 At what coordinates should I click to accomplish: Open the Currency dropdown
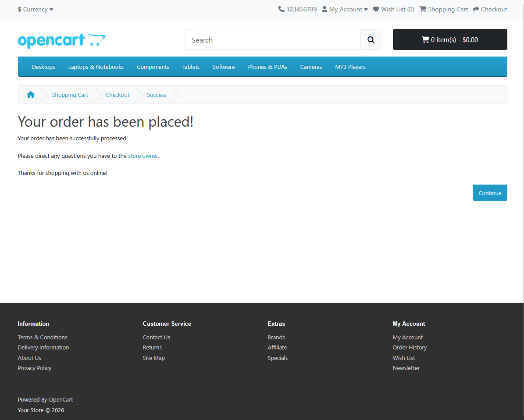(x=36, y=9)
